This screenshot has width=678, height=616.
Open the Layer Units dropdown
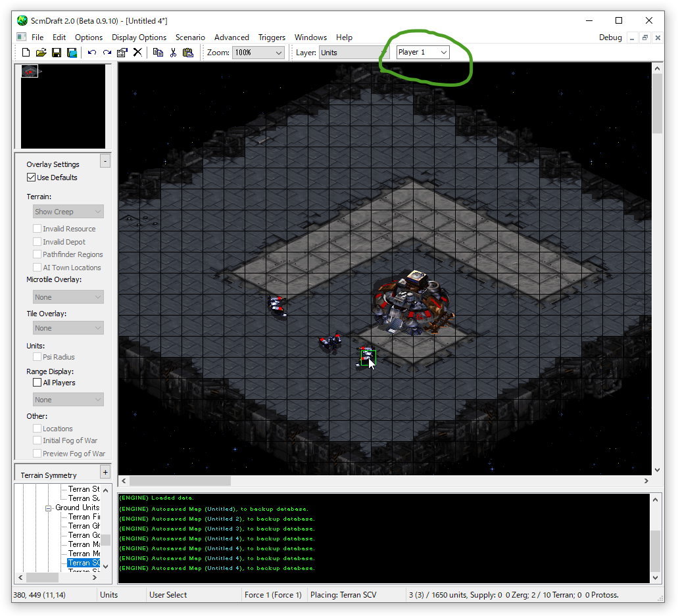pos(353,53)
